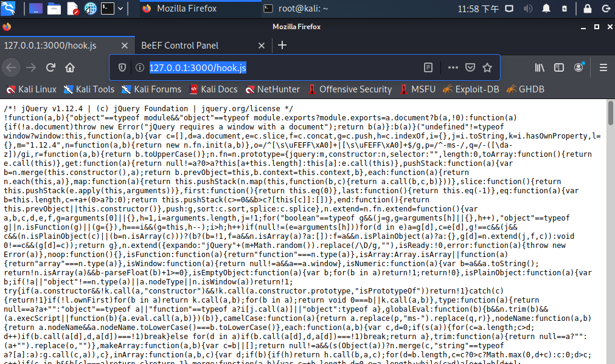615x364 pixels.
Task: Open Kali Tools bookmark
Action: click(x=89, y=89)
